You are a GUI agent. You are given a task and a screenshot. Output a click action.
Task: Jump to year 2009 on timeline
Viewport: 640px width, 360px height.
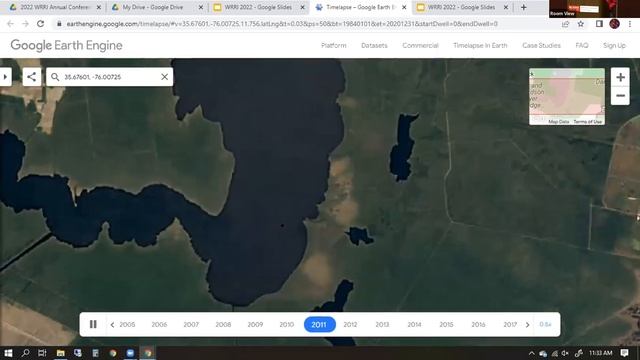[x=255, y=324]
